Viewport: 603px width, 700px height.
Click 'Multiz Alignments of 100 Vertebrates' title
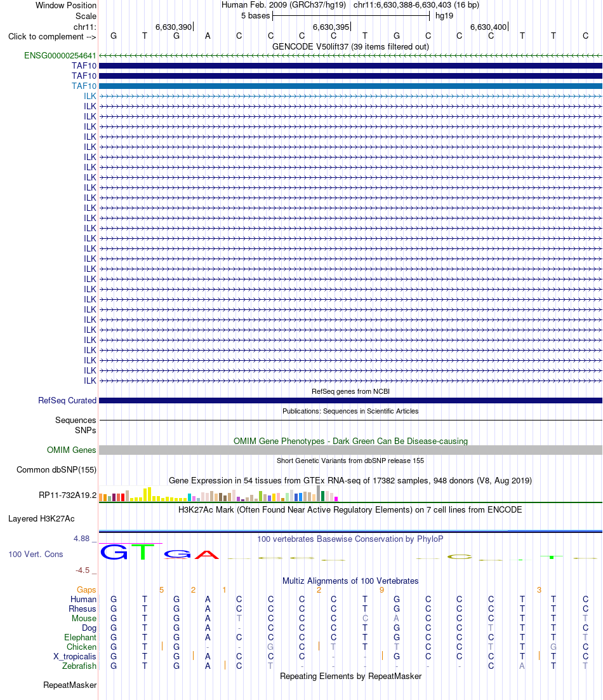[x=350, y=581]
